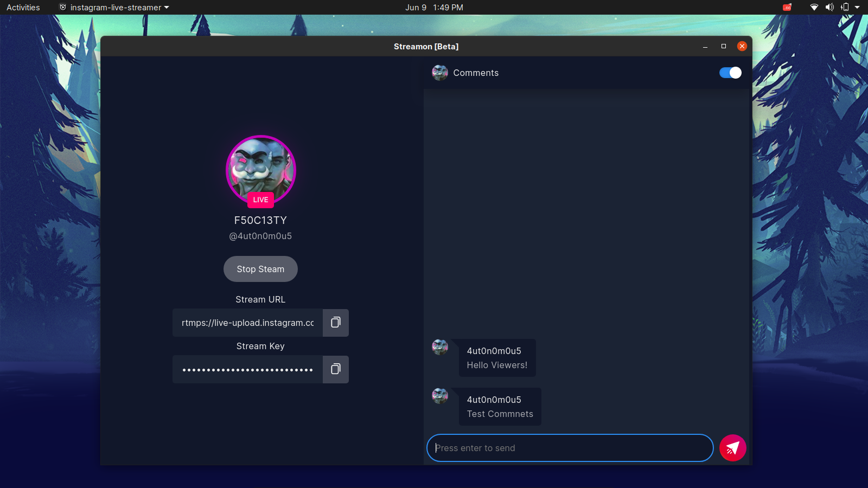
Task: Open the F50C13TY live profile picture
Action: tap(260, 169)
